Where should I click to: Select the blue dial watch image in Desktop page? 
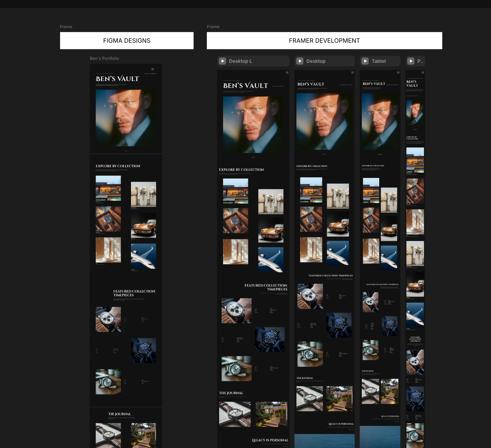(x=339, y=325)
